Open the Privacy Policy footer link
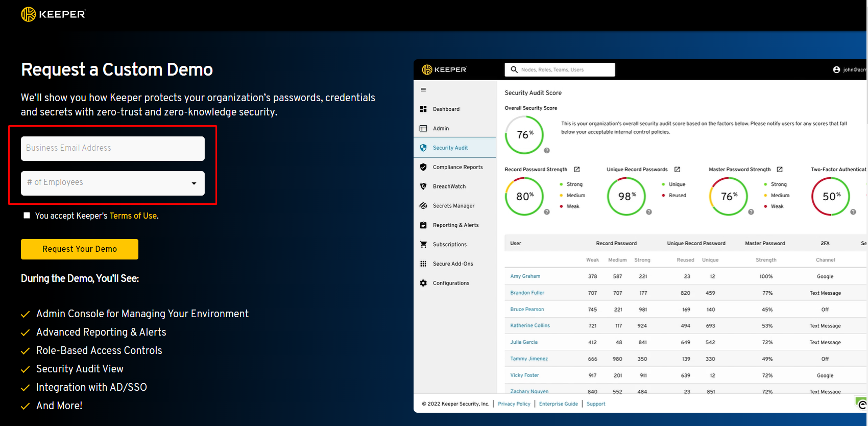Image resolution: width=868 pixels, height=426 pixels. tap(514, 404)
